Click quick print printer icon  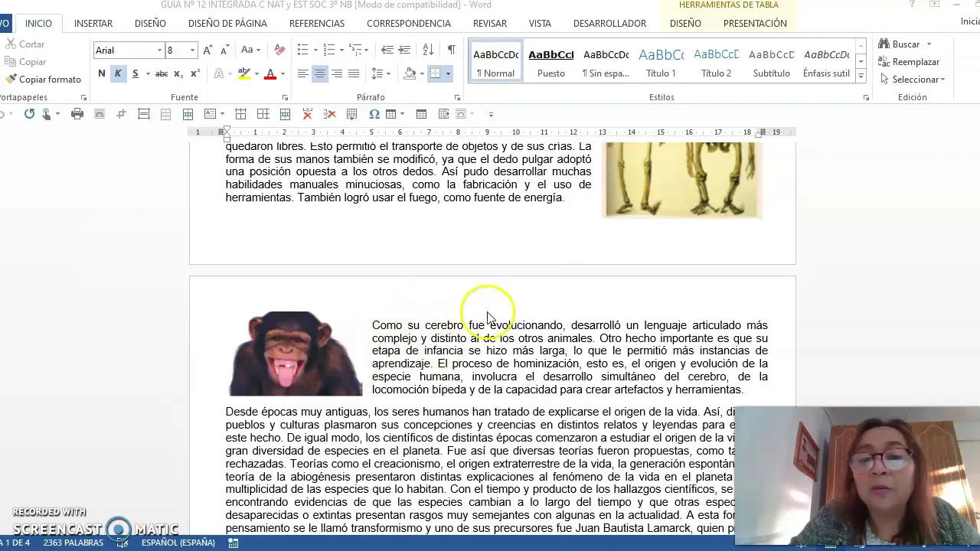click(77, 114)
